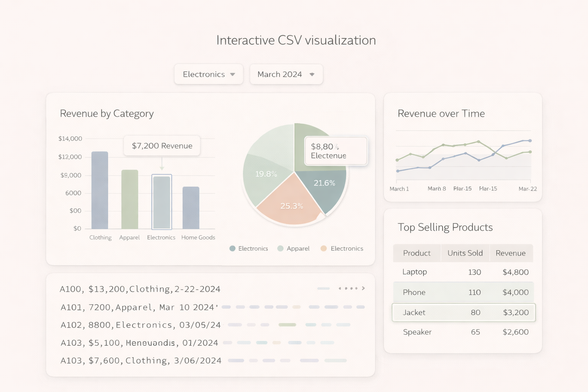
Task: Select the Clothing bar in the bar chart
Action: pos(100,190)
